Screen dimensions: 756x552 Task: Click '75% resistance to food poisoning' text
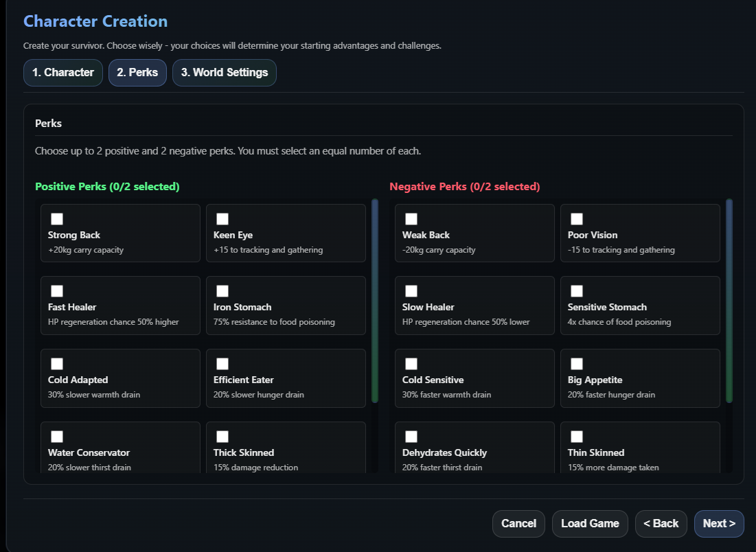point(274,322)
